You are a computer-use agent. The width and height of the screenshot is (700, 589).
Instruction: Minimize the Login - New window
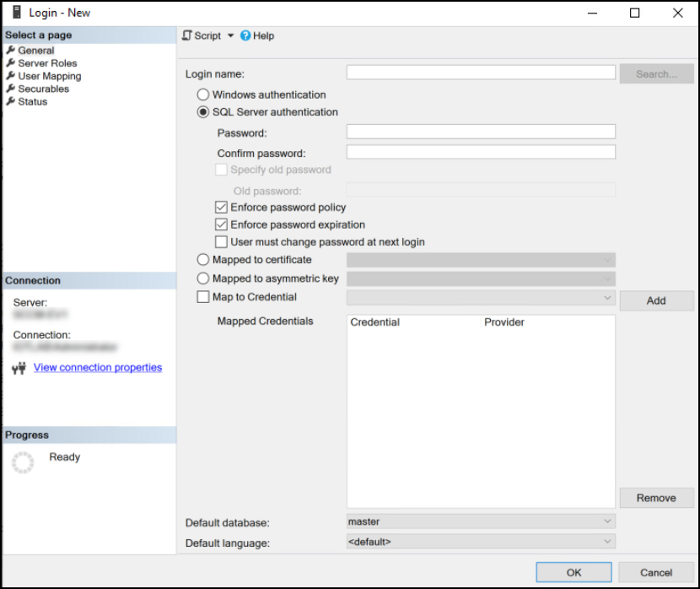592,13
